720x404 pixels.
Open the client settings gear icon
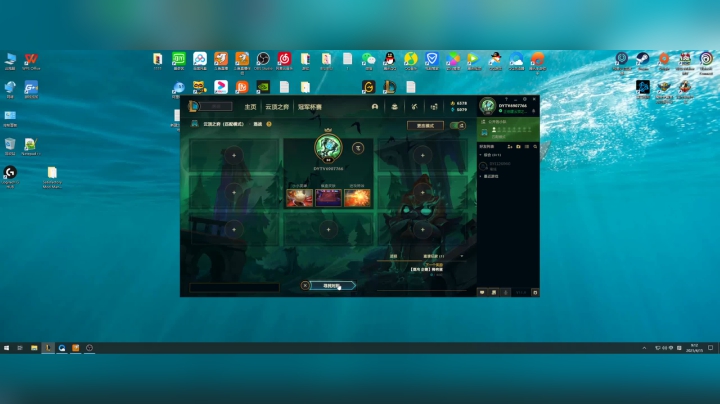coord(525,99)
